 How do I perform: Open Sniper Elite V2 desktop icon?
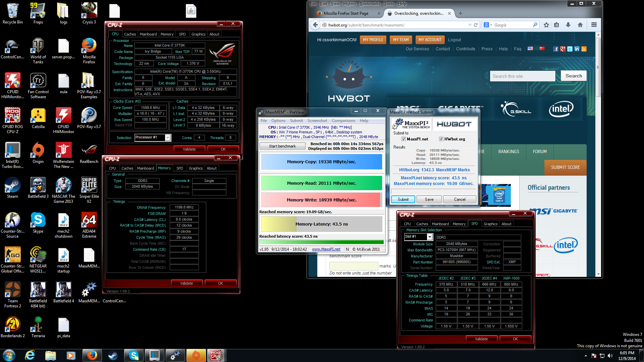(89, 190)
